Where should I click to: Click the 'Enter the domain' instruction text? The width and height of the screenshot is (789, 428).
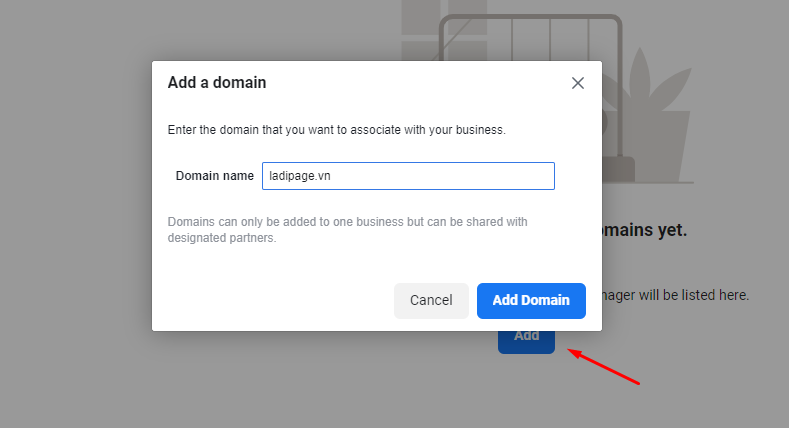337,130
